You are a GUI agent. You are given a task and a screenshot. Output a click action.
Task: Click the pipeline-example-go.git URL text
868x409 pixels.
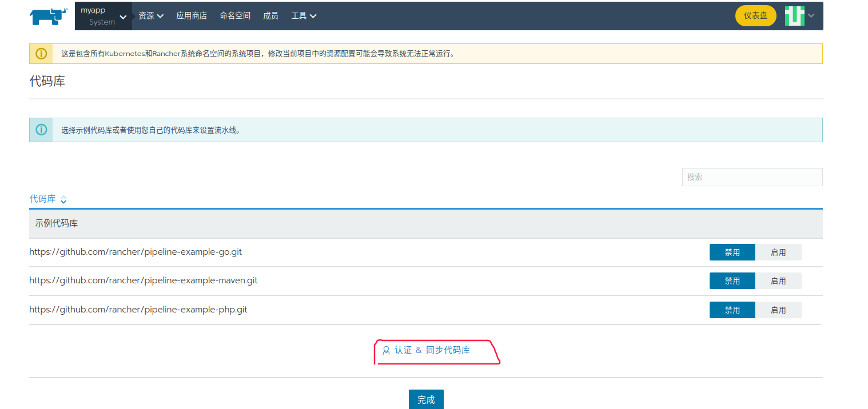point(136,251)
